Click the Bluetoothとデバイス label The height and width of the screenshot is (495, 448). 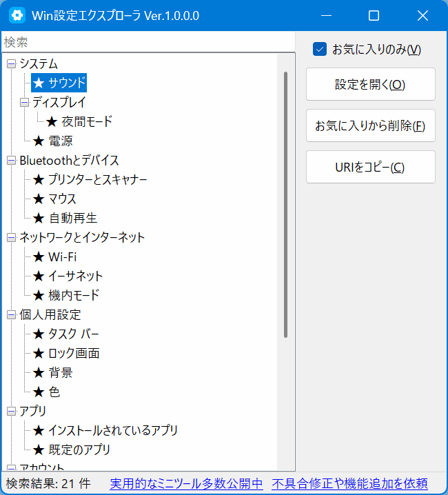click(69, 161)
